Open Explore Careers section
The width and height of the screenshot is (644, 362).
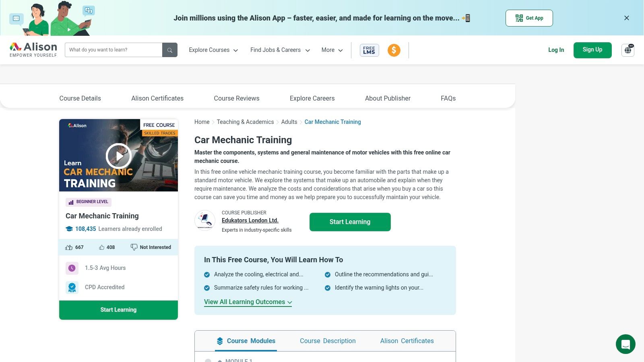[312, 98]
